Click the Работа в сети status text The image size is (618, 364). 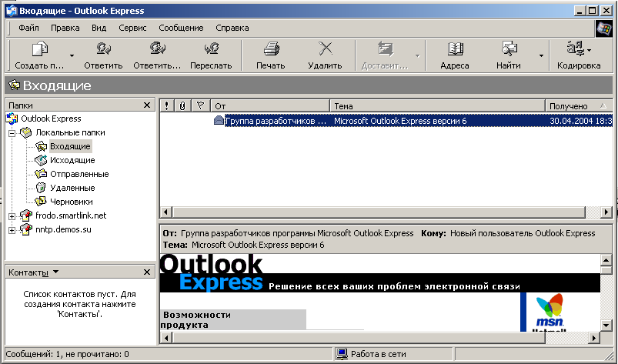(x=379, y=354)
